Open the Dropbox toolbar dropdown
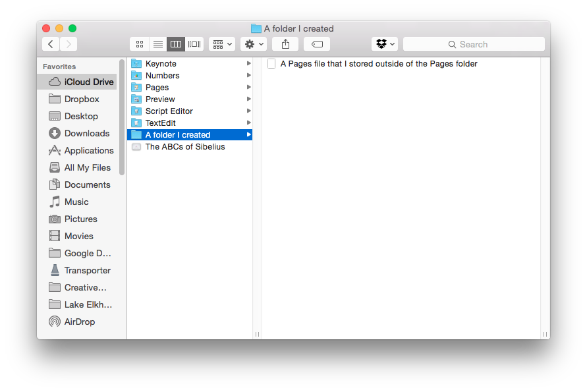Viewport: 587px width, 392px height. point(385,44)
